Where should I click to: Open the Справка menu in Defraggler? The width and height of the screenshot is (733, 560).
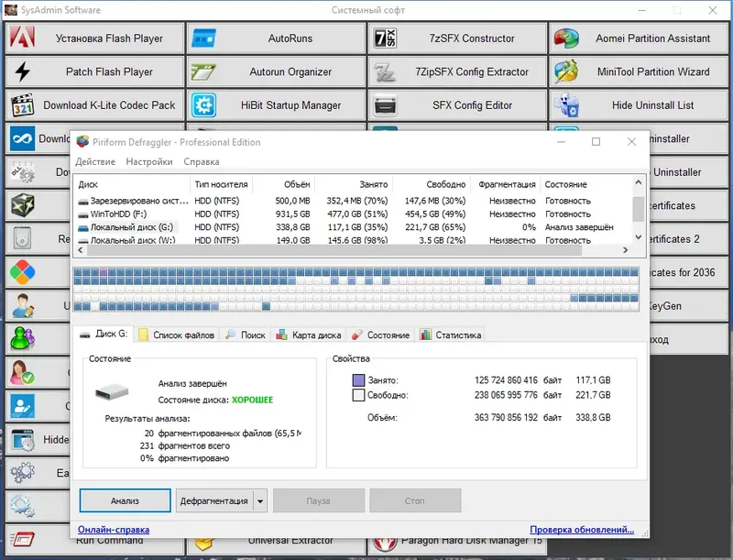(x=201, y=161)
